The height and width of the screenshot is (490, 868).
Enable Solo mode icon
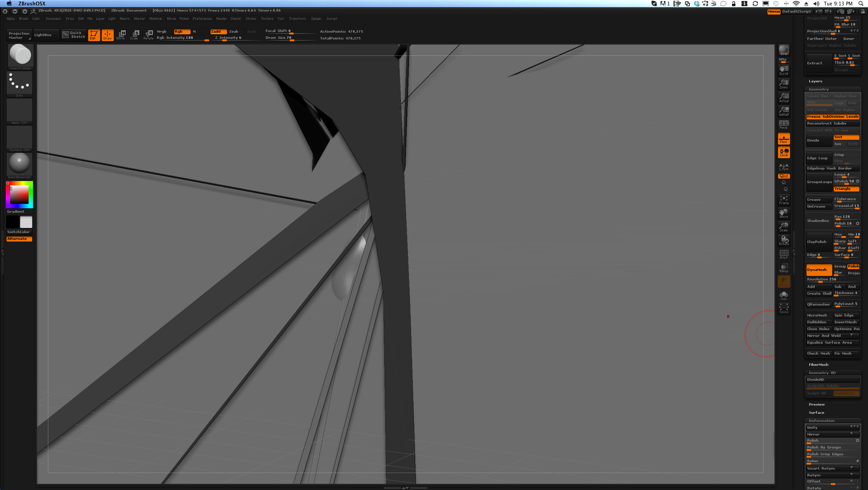tap(784, 295)
